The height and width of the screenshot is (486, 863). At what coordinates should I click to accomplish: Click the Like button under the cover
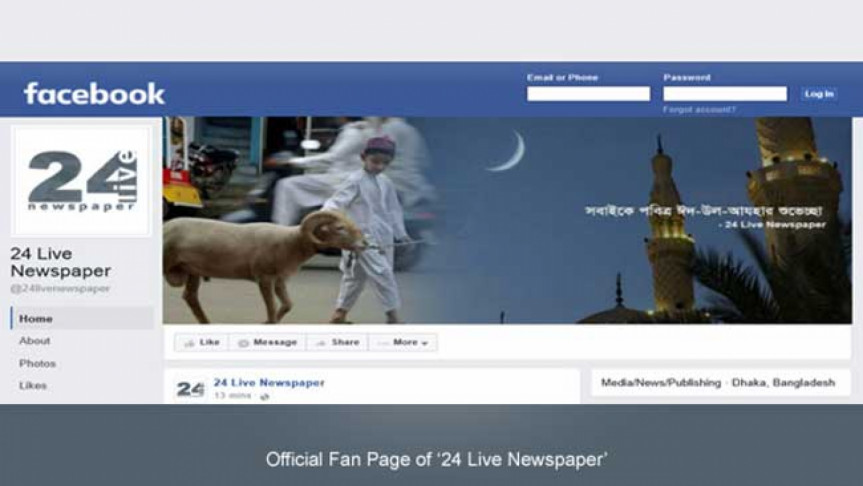tap(201, 342)
